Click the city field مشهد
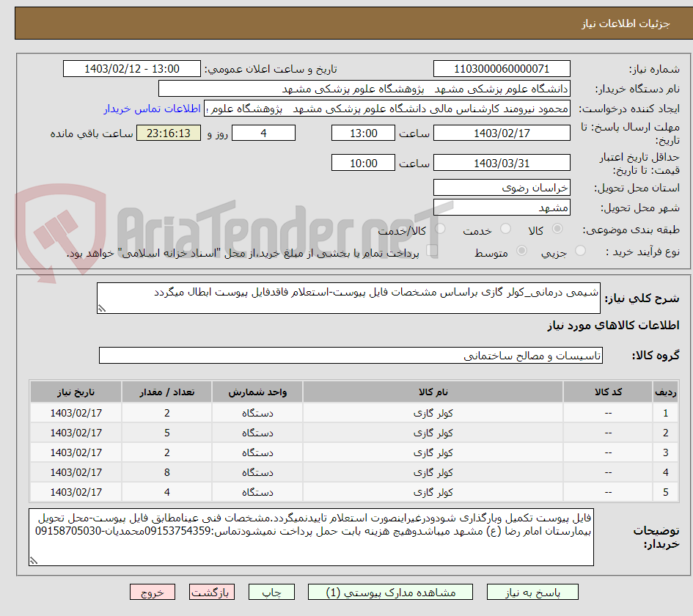The width and height of the screenshot is (693, 616). pyautogui.click(x=502, y=208)
